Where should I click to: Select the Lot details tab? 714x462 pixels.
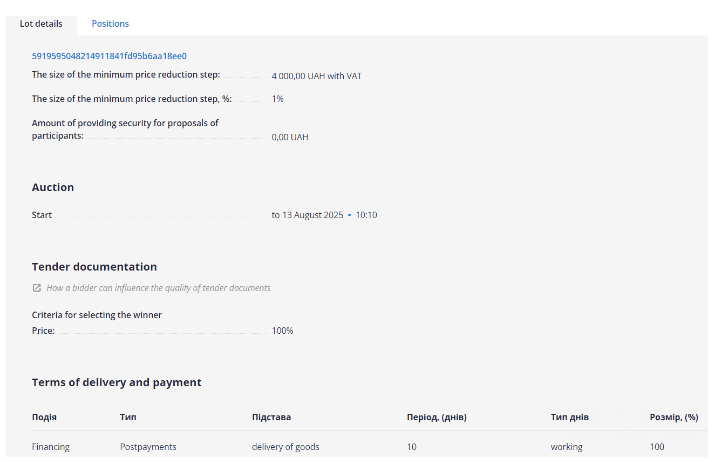pos(40,23)
